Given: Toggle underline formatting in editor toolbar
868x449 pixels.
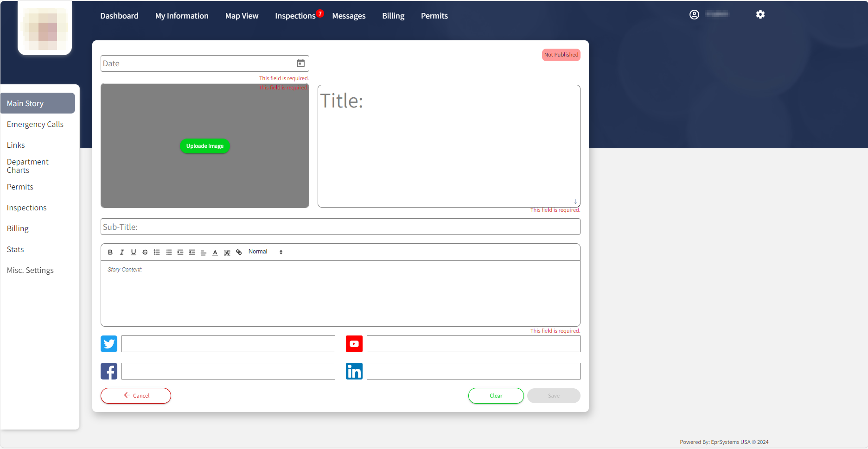Looking at the screenshot, I should tap(134, 252).
